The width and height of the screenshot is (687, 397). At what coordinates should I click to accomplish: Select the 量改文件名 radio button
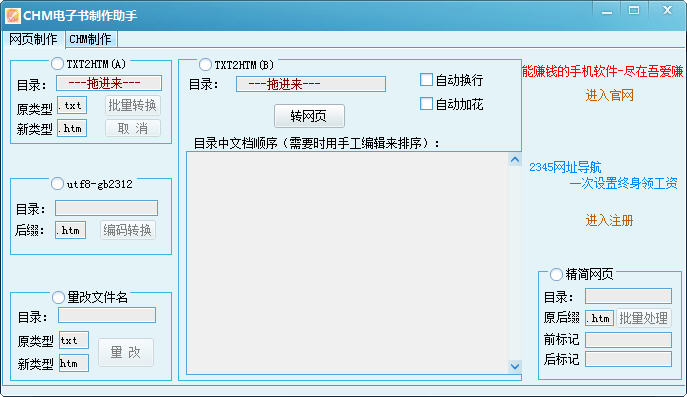58,298
